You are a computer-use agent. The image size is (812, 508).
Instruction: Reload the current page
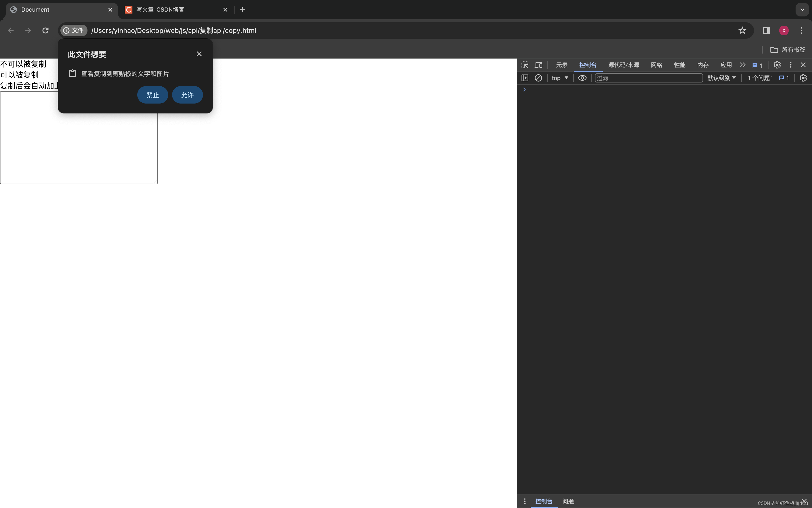[46, 30]
